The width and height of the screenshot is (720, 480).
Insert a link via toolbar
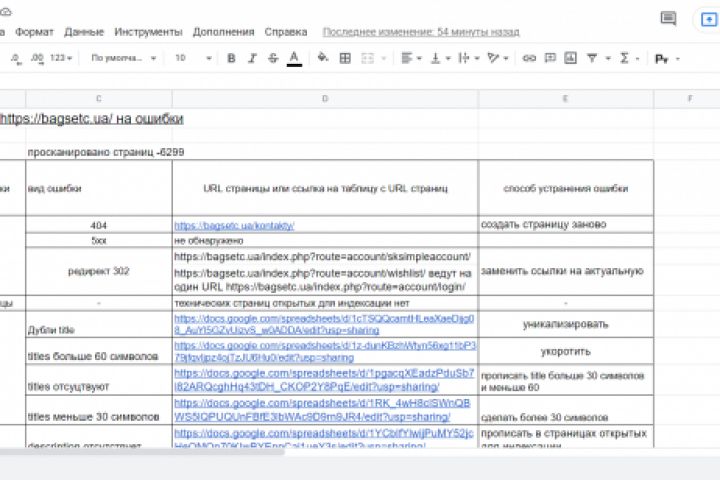click(x=529, y=58)
